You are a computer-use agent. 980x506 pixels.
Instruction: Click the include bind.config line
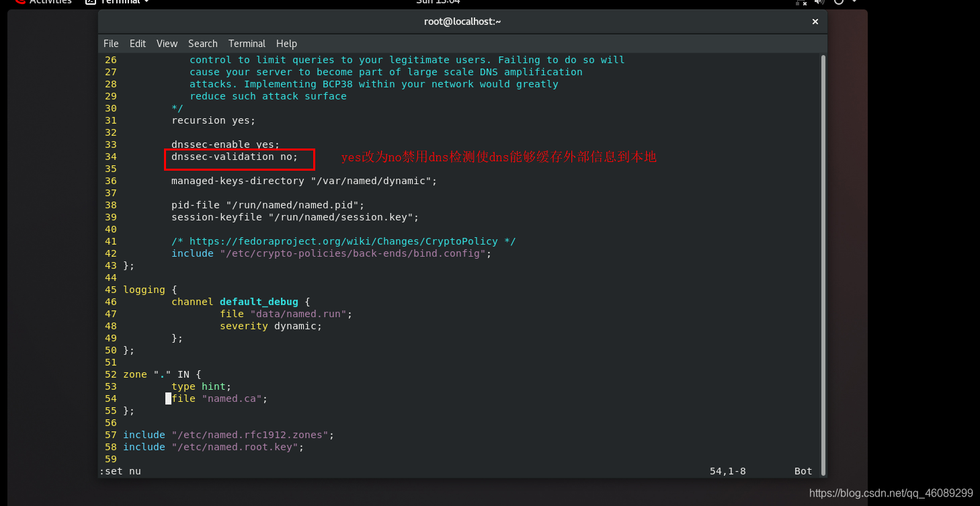(x=331, y=253)
